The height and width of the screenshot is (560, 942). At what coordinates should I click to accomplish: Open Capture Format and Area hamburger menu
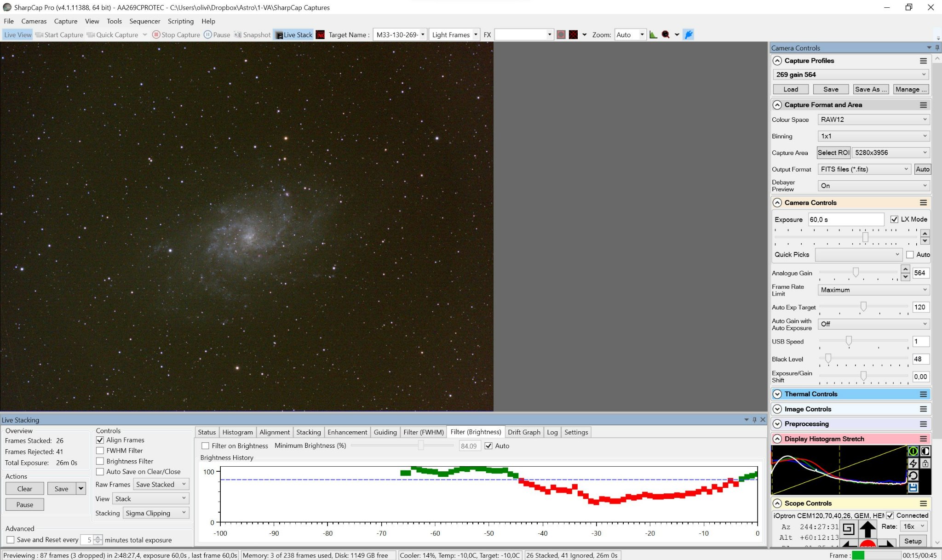923,105
